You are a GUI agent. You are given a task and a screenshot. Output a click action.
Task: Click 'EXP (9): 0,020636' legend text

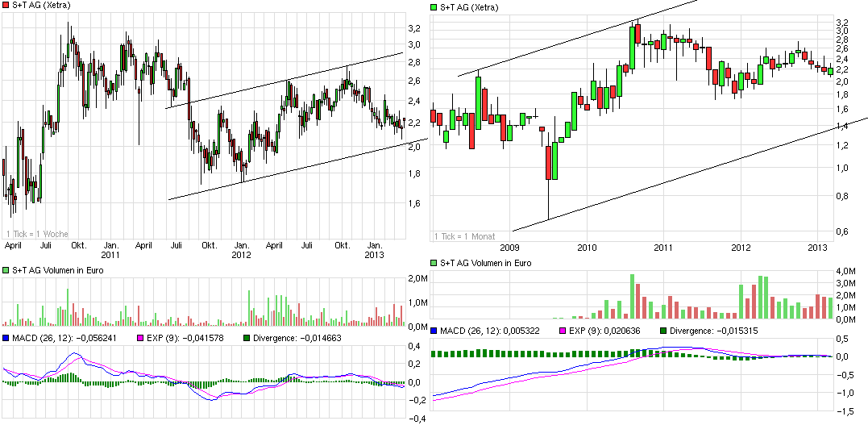(607, 331)
